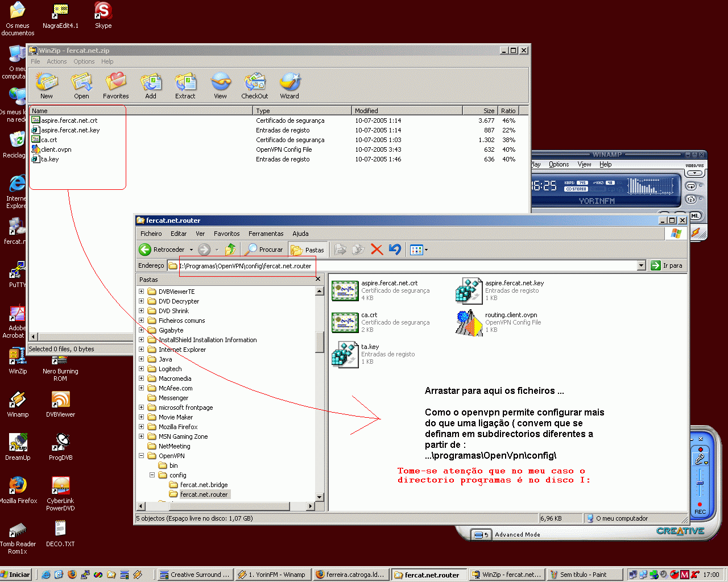Expand the DVBViewerTE folder node
Viewport: 728px width, 582px height.
click(x=142, y=292)
